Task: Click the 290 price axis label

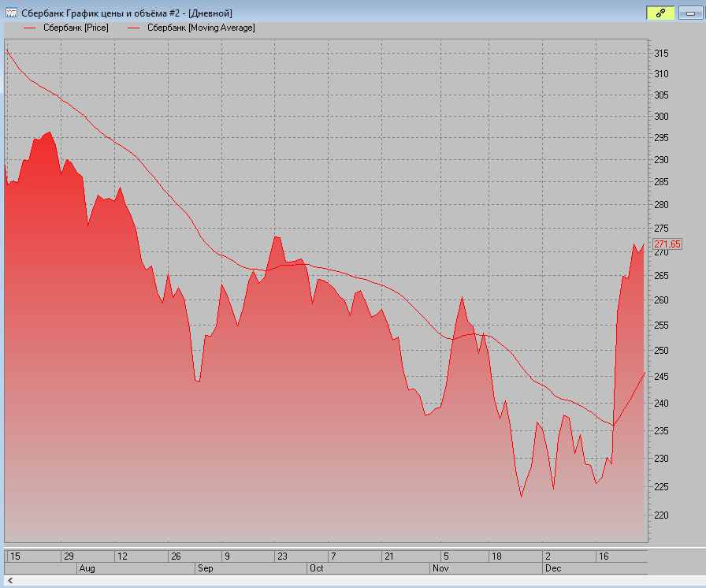Action: 661,160
